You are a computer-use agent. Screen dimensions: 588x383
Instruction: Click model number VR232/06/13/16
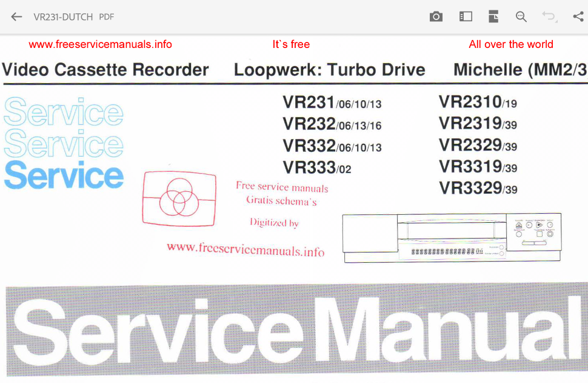point(332,124)
